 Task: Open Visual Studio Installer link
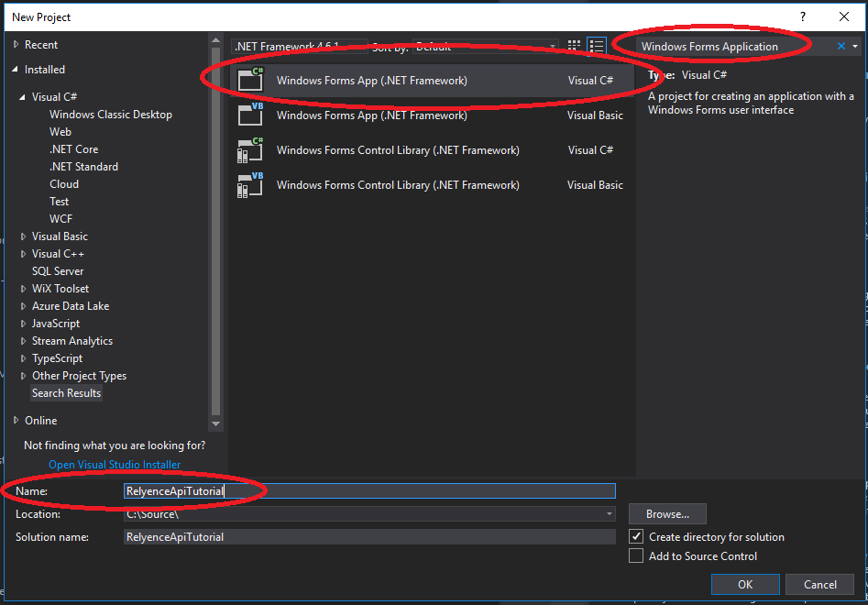pos(115,465)
